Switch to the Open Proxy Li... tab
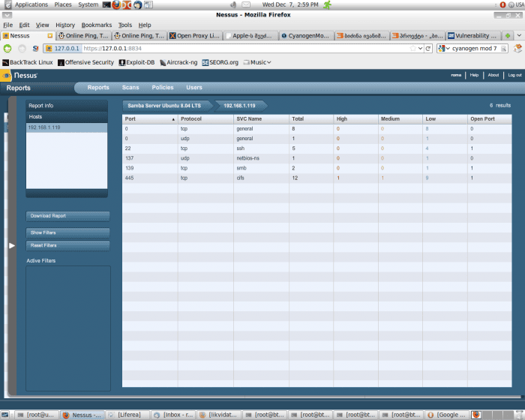 pyautogui.click(x=194, y=35)
